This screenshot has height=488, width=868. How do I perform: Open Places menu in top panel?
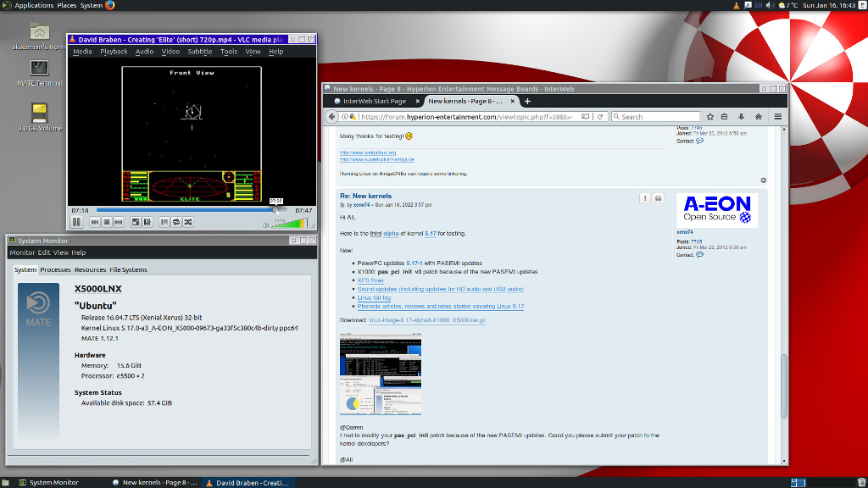coord(66,5)
